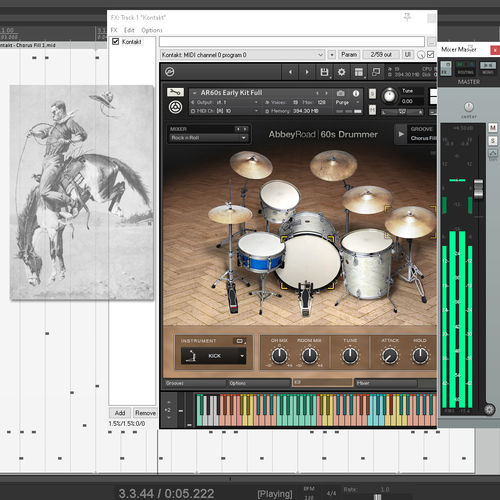Click the Add FX button
This screenshot has height=500, width=500.
(x=120, y=413)
